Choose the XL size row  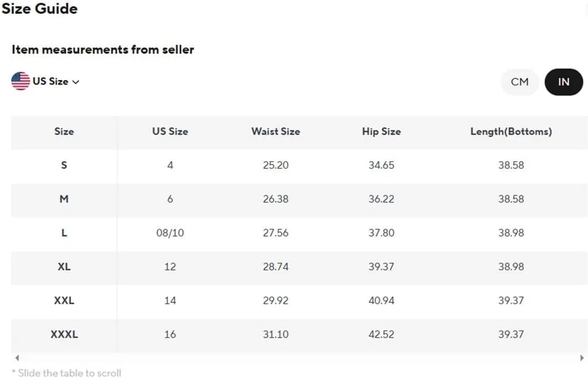coord(300,267)
